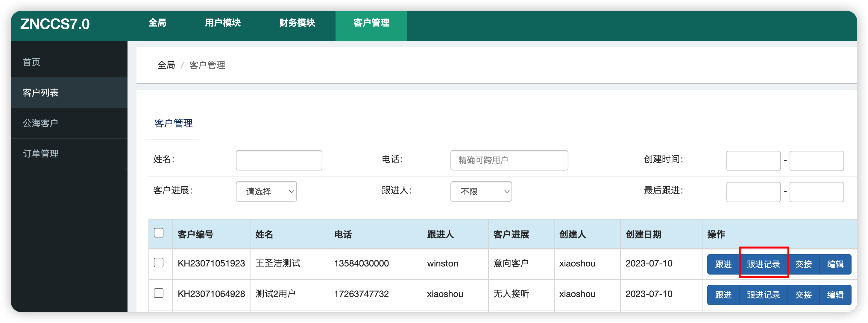Open 公海客户 in the sidebar

coord(69,123)
